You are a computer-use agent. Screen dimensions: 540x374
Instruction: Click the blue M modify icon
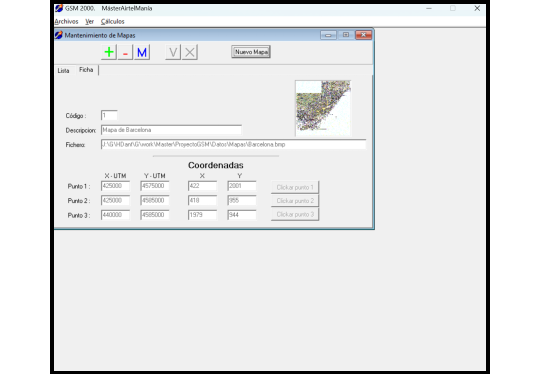[x=142, y=52]
